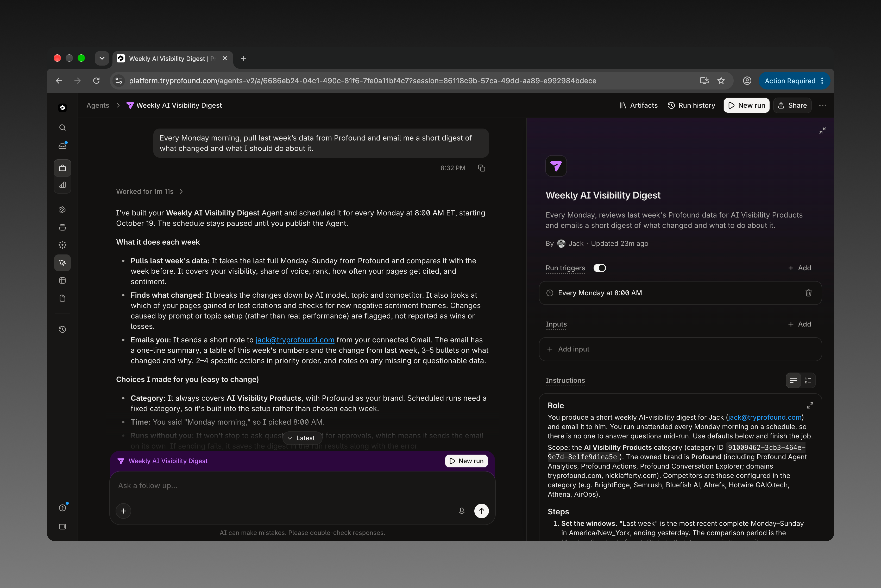Image resolution: width=881 pixels, height=588 pixels.
Task: Switch Instructions to plain text view
Action: 793,380
